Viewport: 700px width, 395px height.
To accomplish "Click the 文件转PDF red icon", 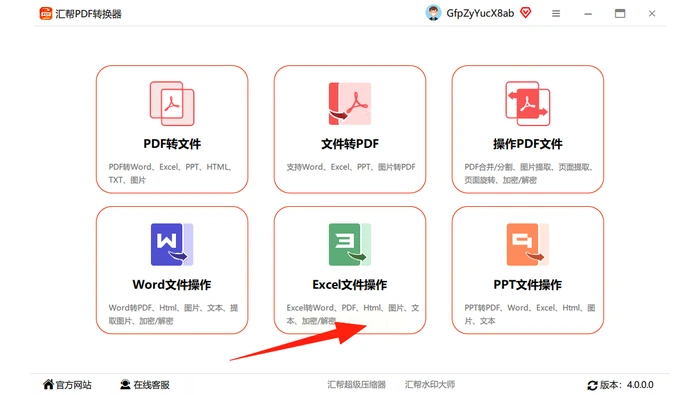I will [350, 104].
